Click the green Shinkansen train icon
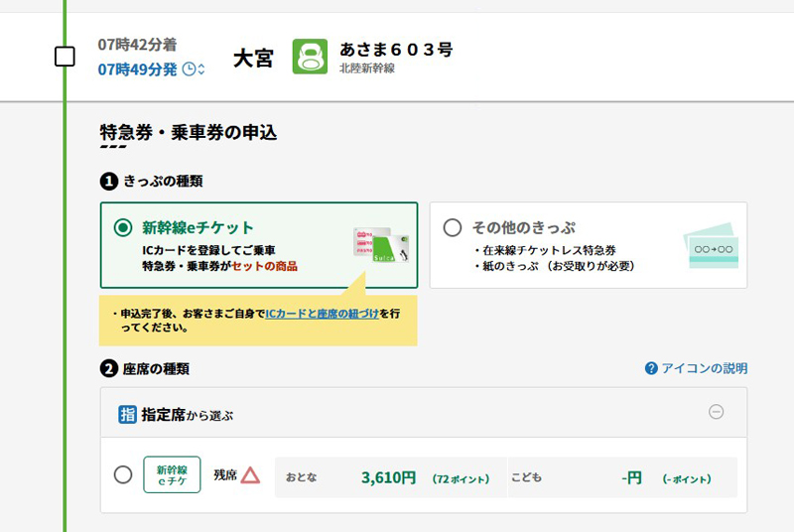794x532 pixels. [310, 57]
